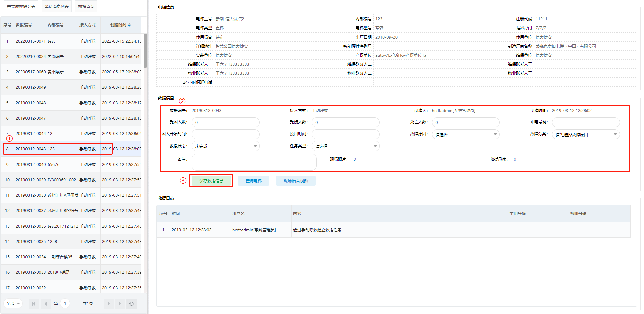Select rescue row 20190312-0033

point(71,272)
